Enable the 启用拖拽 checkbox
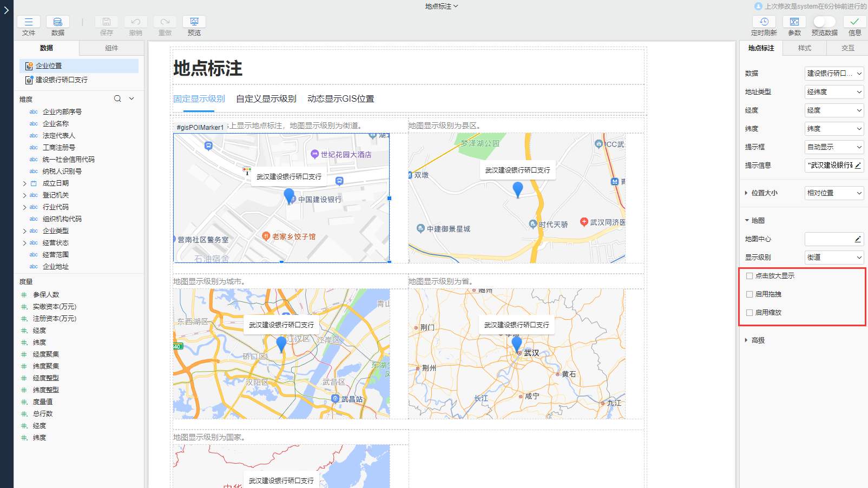The height and width of the screenshot is (488, 868). (749, 294)
